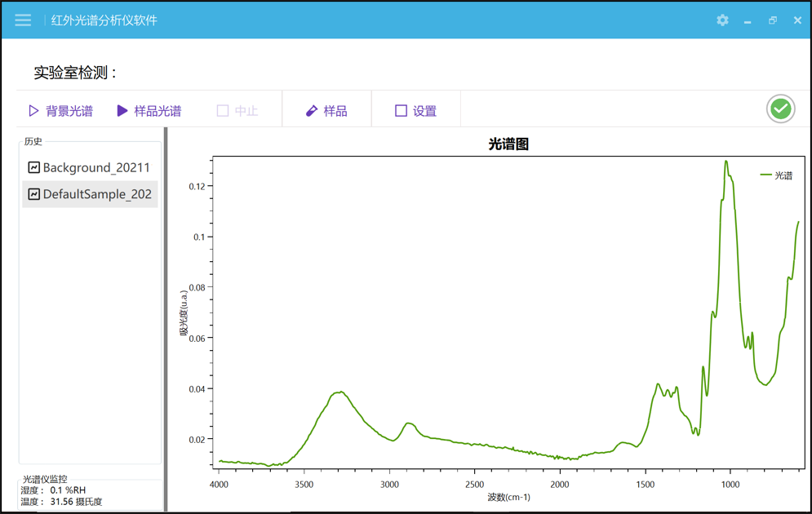Image resolution: width=812 pixels, height=514 pixels.
Task: Click the green checkmark status icon
Action: click(x=780, y=109)
